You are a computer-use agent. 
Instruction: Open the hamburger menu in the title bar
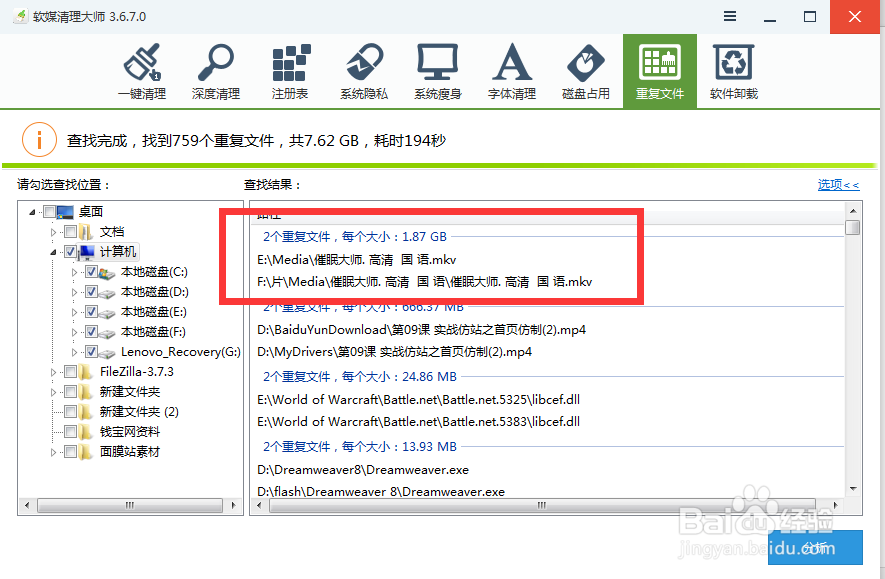(x=729, y=16)
